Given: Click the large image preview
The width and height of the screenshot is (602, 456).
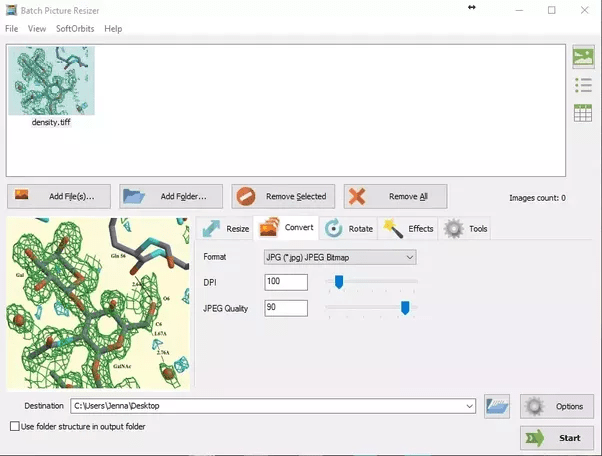Looking at the screenshot, I should pos(98,304).
